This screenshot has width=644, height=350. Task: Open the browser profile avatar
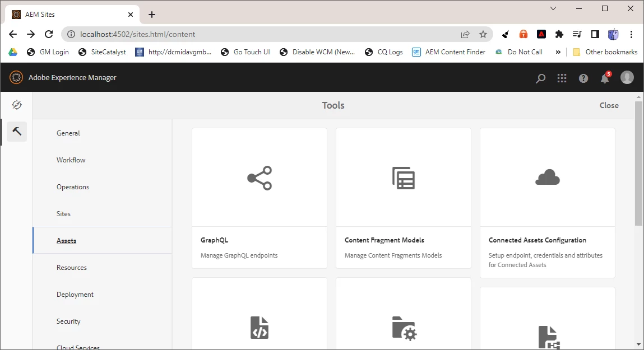click(x=613, y=35)
